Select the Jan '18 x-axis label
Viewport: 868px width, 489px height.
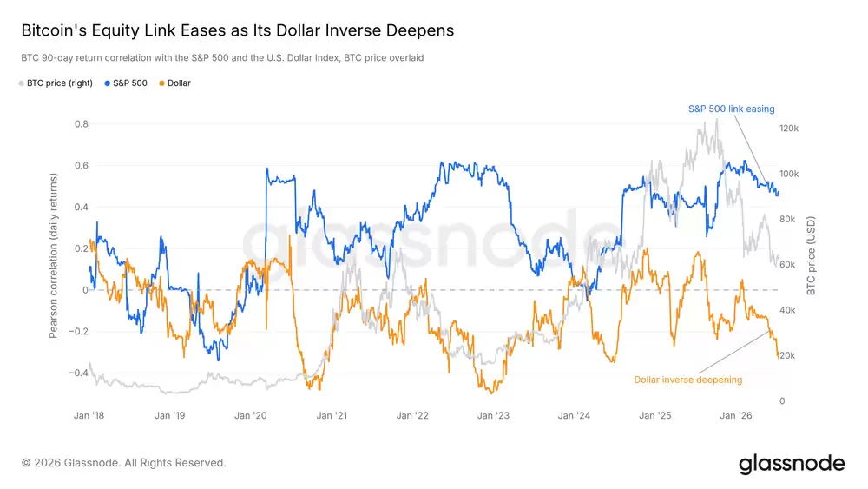(89, 415)
